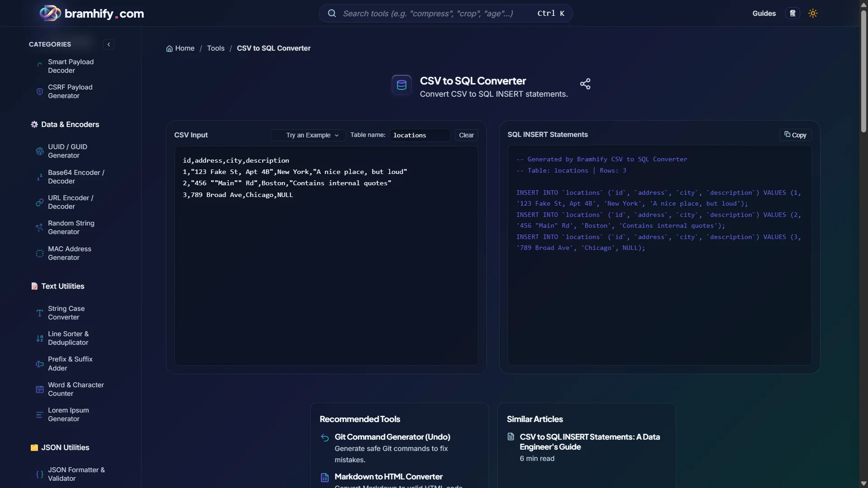Click the Base64 Encoder / Decoder icon
This screenshot has width=868, height=488.
click(x=40, y=177)
